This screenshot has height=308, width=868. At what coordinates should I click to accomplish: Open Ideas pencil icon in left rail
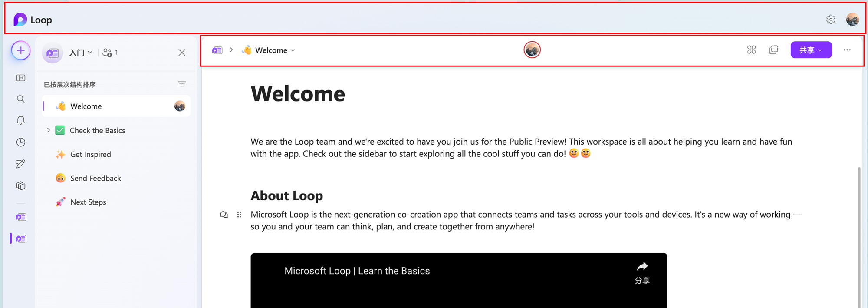tap(21, 164)
